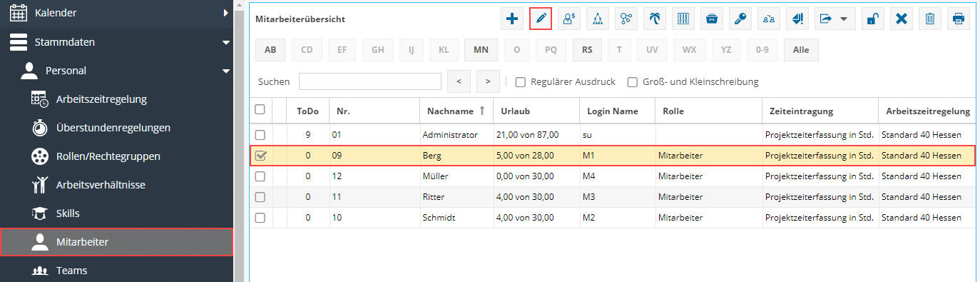This screenshot has width=980, height=282.
Task: Click the Suchen search input field
Action: 370,81
